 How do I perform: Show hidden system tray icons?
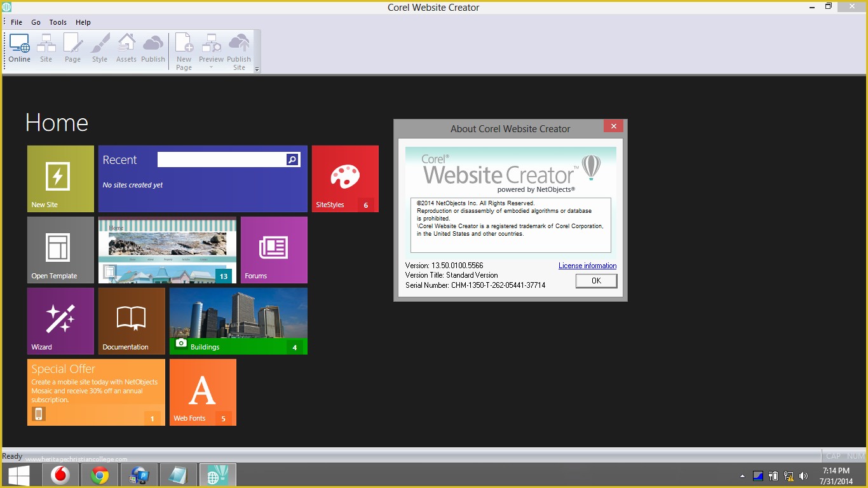(742, 476)
